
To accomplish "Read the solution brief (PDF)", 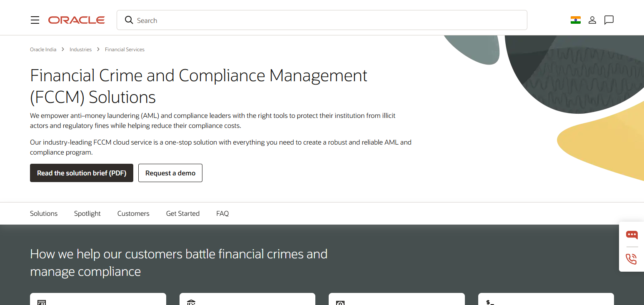I will click(x=82, y=173).
